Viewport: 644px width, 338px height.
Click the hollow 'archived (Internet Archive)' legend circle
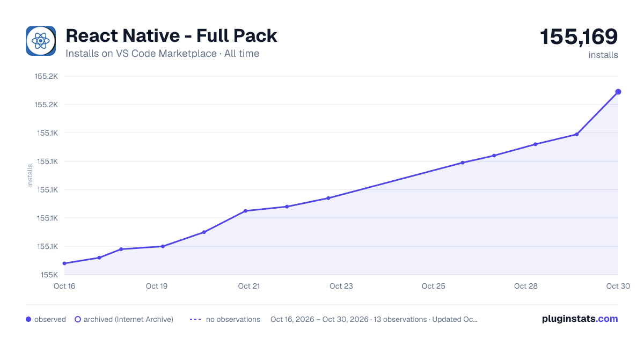tap(78, 319)
